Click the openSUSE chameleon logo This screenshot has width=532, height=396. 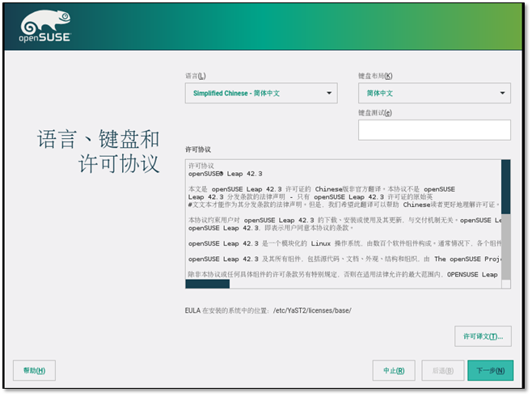click(45, 26)
